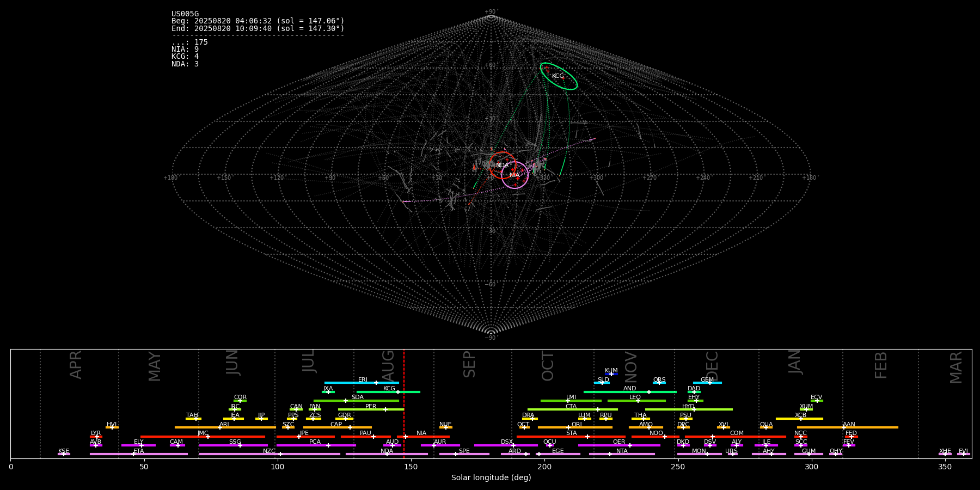
Task: Select the pink NIA radiant circle on map
Action: click(x=514, y=175)
